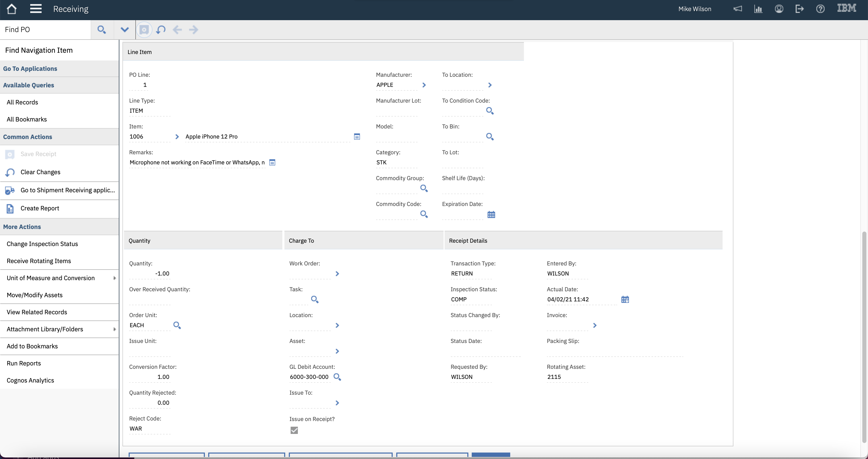Screen dimensions: 868x459
Task: Click the Find PO search magnifier
Action: pos(102,30)
